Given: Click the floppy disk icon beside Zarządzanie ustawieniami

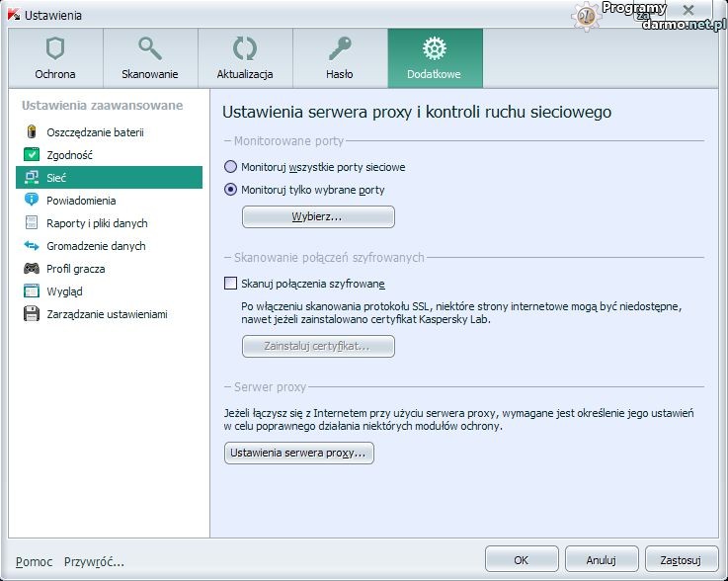Looking at the screenshot, I should point(32,314).
